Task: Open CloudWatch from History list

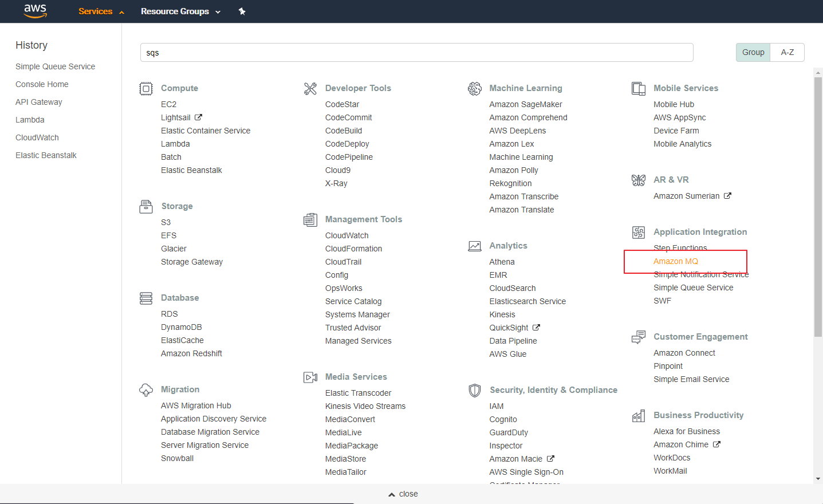Action: click(x=37, y=137)
